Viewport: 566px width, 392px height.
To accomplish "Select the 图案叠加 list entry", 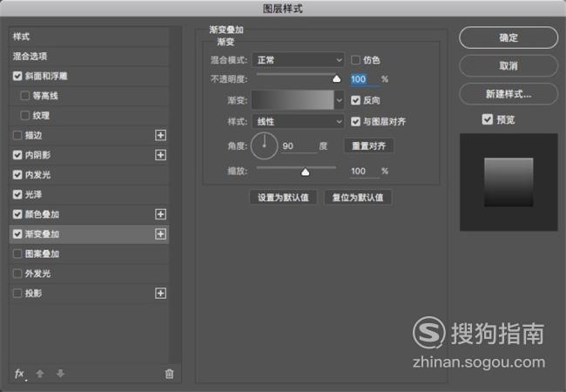I will (89, 253).
